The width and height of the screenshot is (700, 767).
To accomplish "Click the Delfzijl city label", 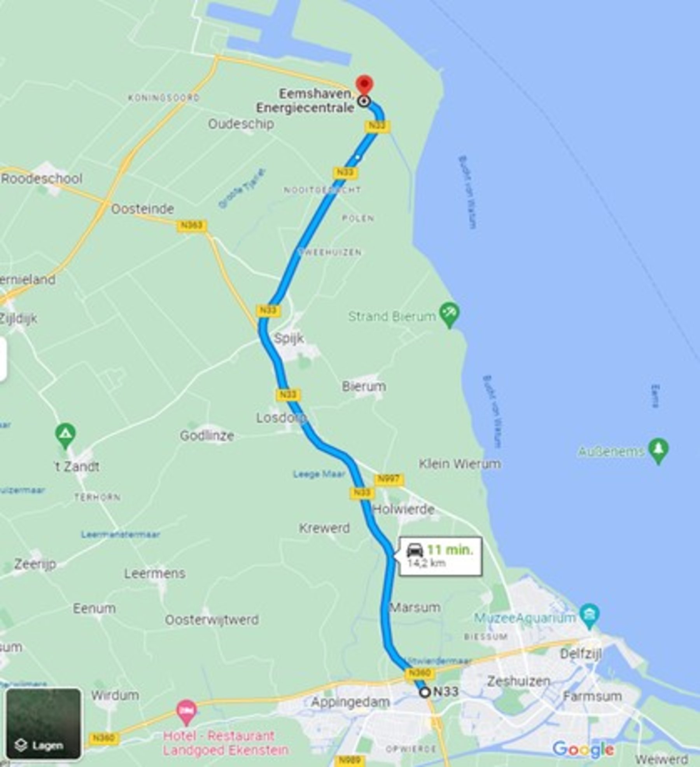I will point(581,654).
